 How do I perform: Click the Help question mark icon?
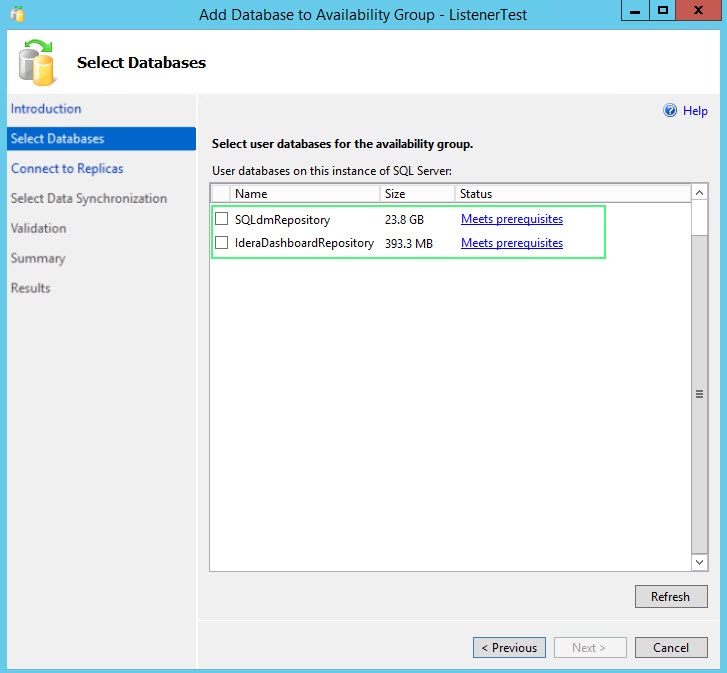pos(670,110)
